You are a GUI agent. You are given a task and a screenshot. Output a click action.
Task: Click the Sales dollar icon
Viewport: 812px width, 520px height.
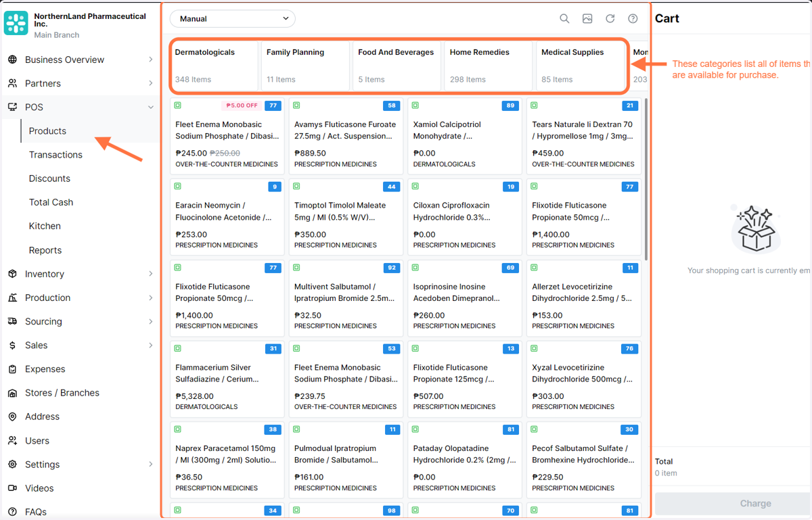click(x=12, y=345)
